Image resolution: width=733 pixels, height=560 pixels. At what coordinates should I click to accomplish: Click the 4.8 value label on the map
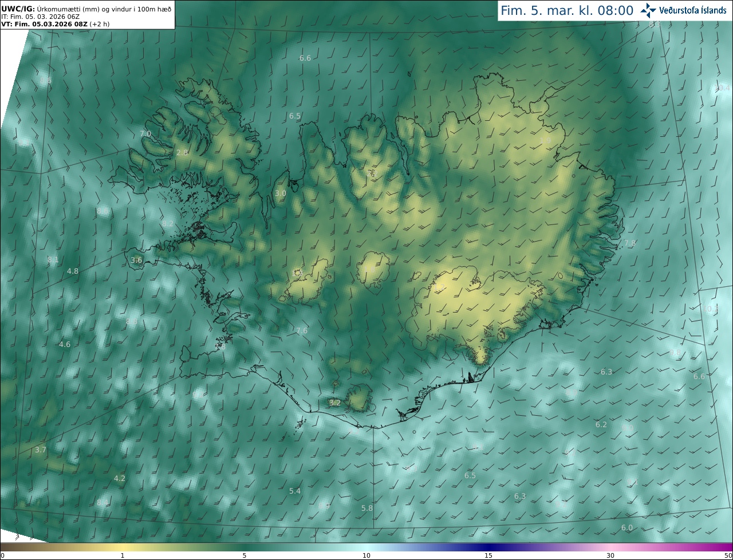(x=73, y=271)
